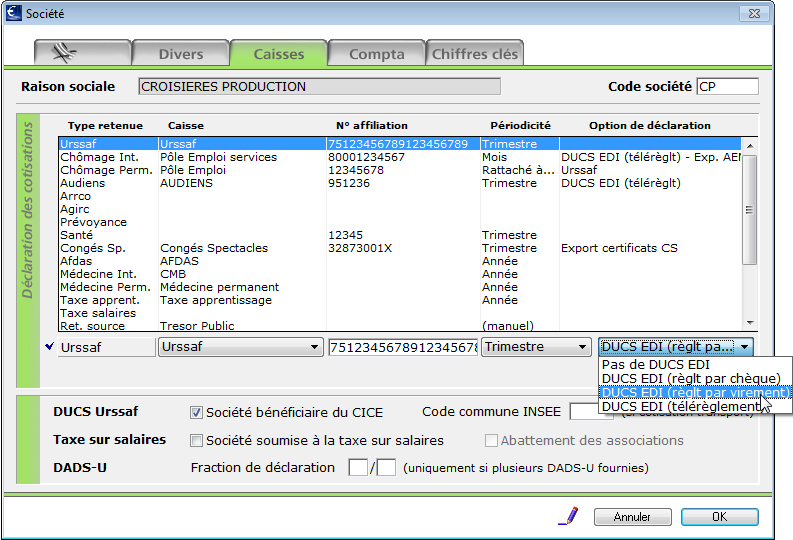
Task: Toggle Abattement des associations checkbox
Action: click(491, 440)
